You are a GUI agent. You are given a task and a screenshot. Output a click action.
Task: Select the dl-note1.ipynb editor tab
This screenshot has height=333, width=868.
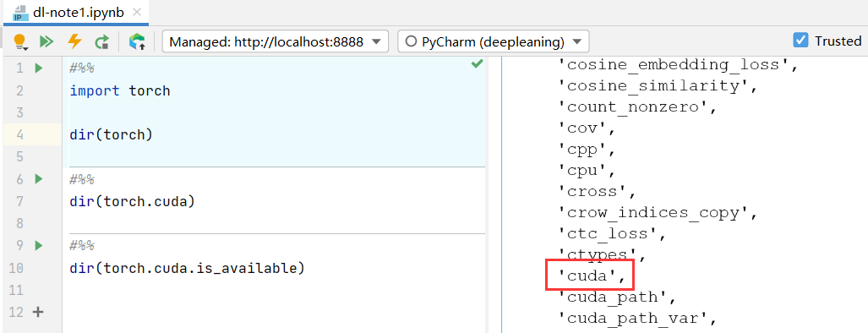click(77, 12)
